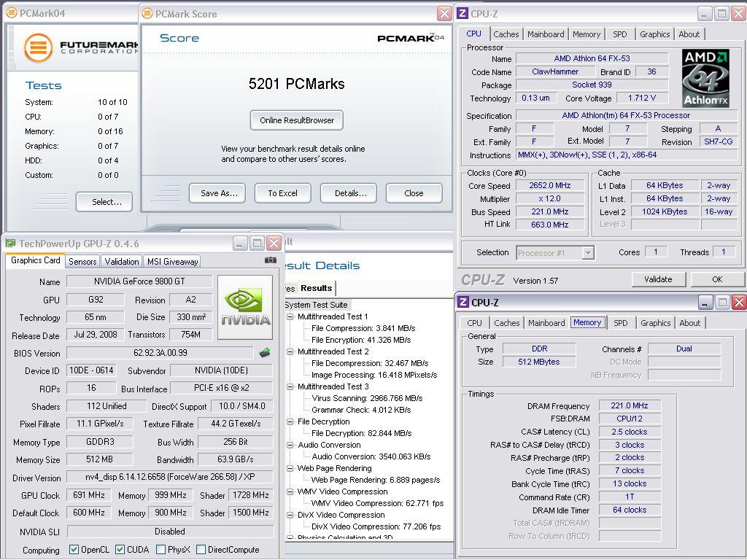This screenshot has width=747, height=560.
Task: Close the PCMark Score window
Action: pos(444,13)
